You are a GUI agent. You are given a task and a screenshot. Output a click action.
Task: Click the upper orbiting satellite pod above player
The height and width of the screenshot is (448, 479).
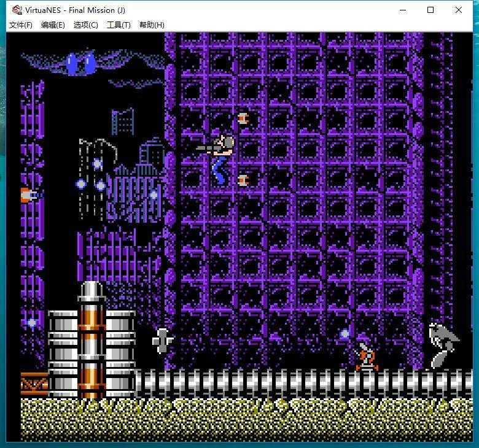243,118
